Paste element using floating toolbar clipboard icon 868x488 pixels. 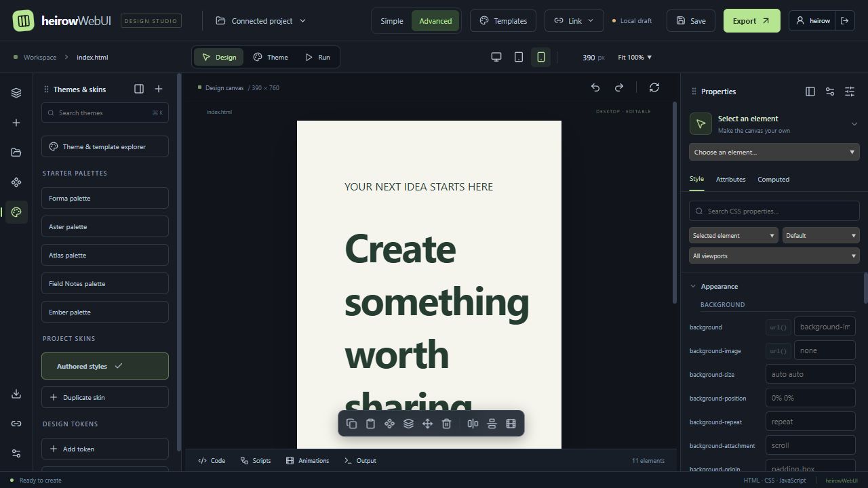[370, 424]
